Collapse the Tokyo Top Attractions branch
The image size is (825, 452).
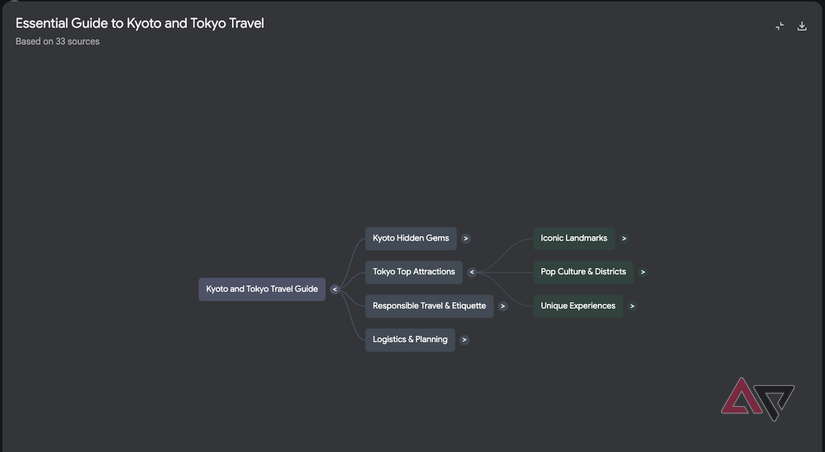[x=472, y=272]
